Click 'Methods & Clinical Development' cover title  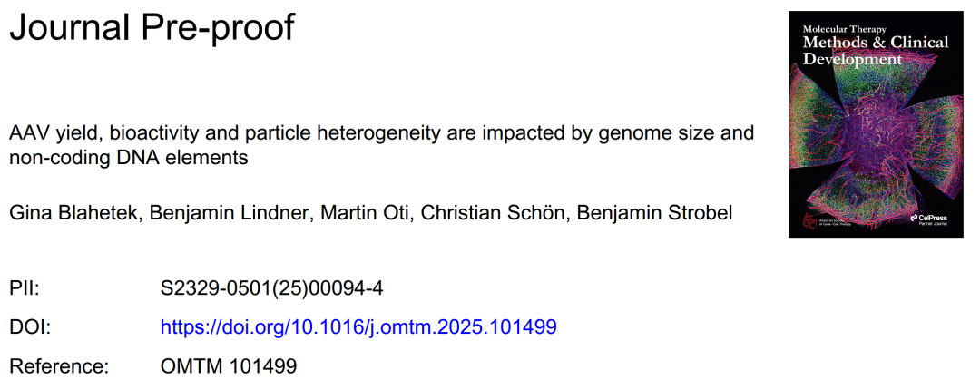pyautogui.click(x=875, y=51)
